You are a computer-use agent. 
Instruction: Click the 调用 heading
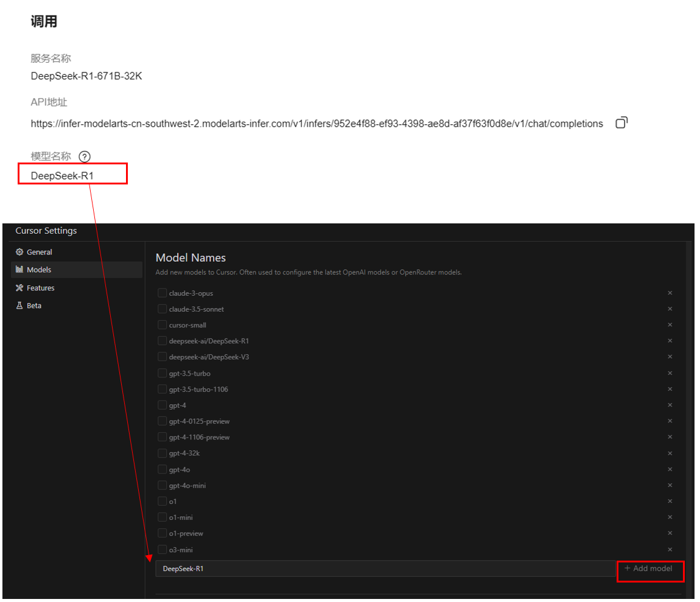click(44, 21)
